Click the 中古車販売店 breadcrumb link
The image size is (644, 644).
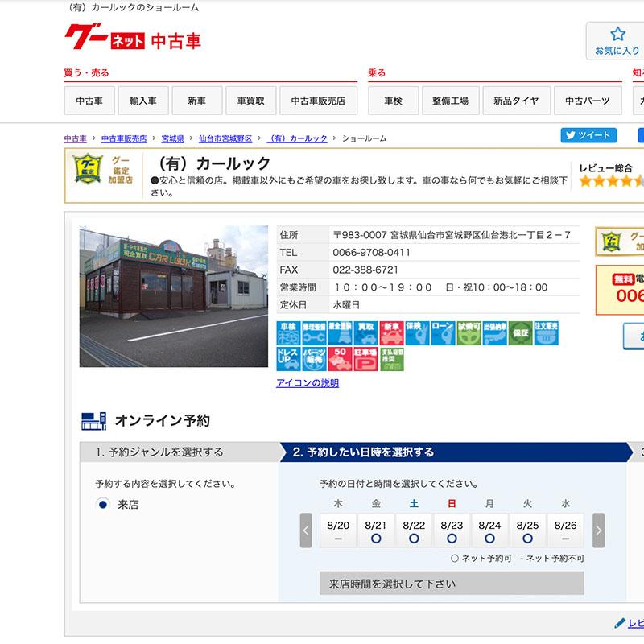(124, 138)
